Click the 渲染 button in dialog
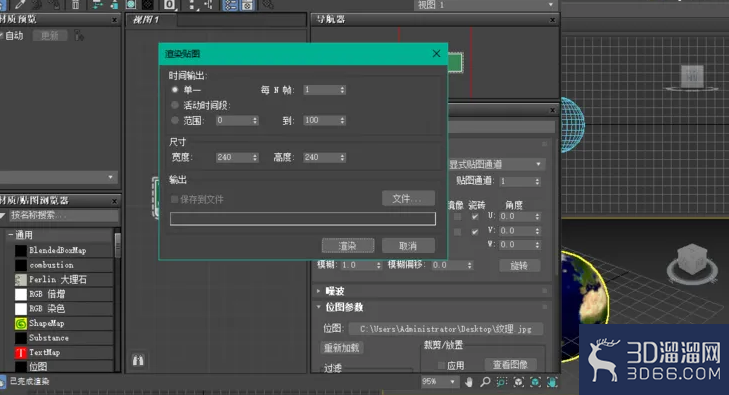The width and height of the screenshot is (729, 395). [x=348, y=246]
